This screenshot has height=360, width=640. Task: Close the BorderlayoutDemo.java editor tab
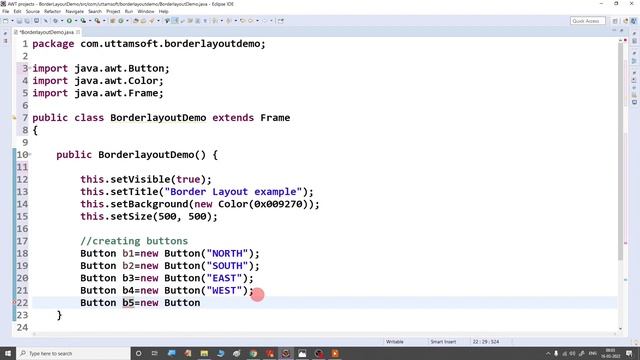(78, 32)
